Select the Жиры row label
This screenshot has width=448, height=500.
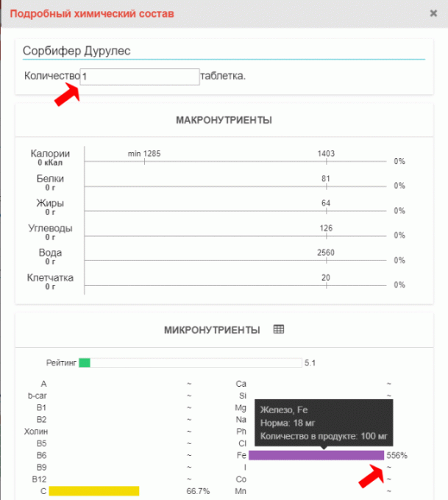tap(51, 204)
